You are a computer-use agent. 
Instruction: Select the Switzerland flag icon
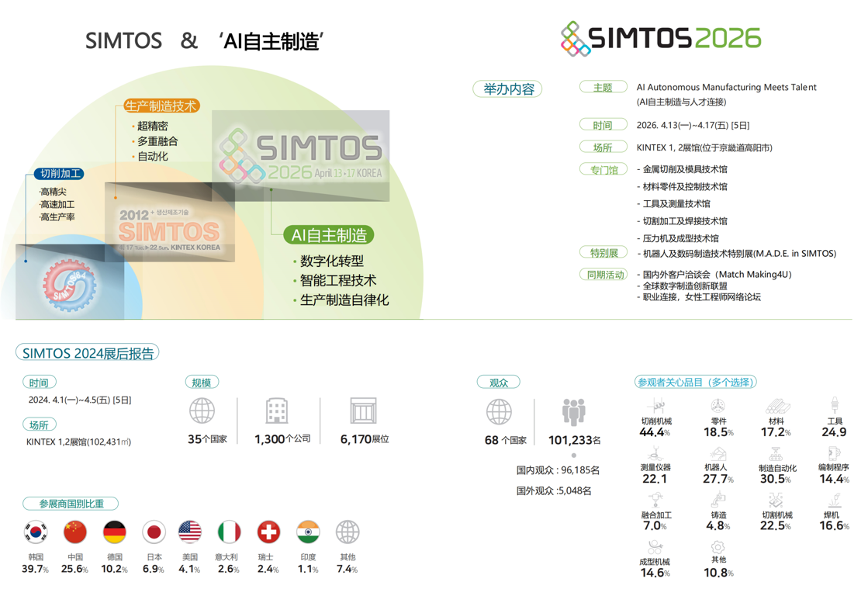[268, 532]
